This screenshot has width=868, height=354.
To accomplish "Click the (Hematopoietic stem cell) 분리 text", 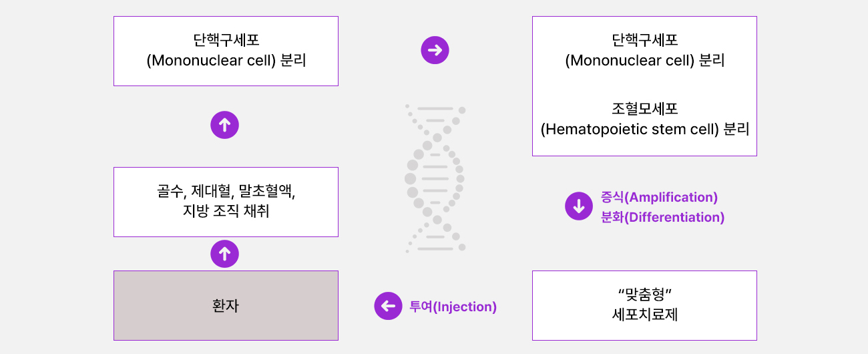I will point(644,129).
